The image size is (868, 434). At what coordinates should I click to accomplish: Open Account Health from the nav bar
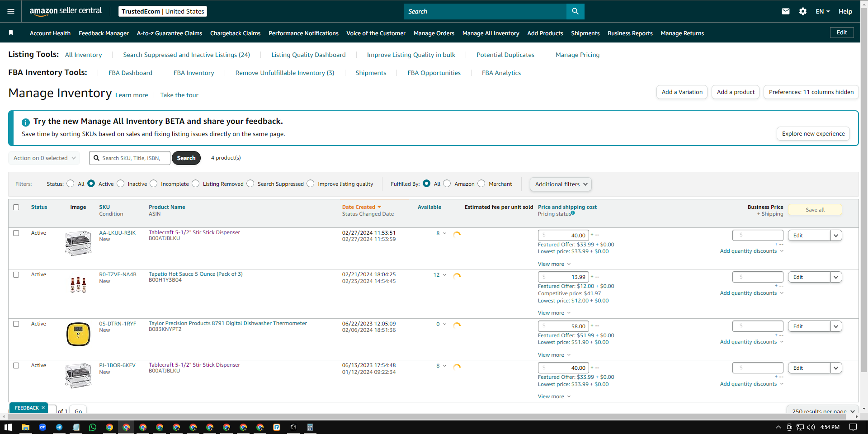pos(50,33)
